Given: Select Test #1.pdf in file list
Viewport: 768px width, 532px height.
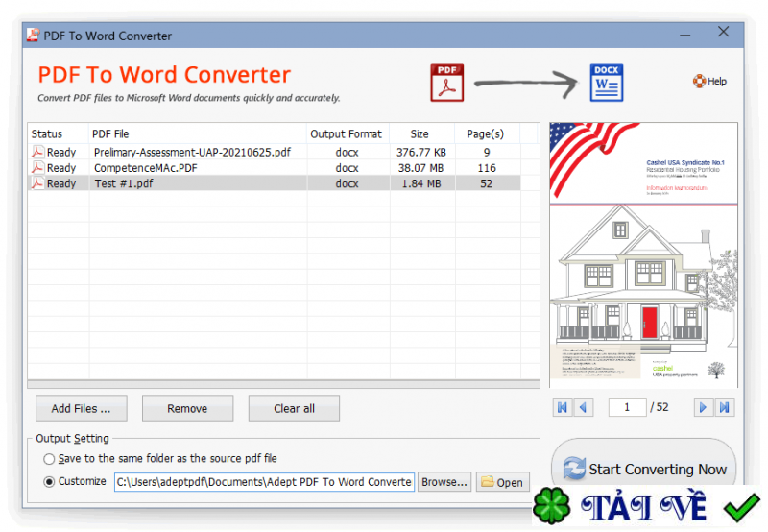Looking at the screenshot, I should [x=124, y=183].
